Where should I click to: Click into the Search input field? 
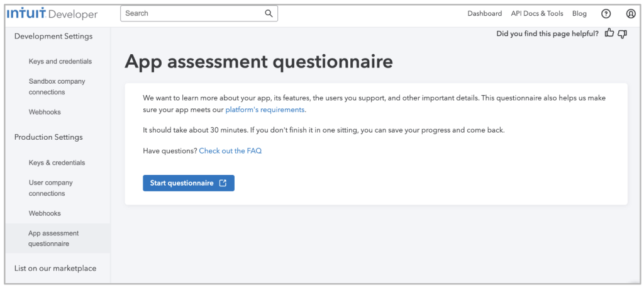tap(199, 13)
